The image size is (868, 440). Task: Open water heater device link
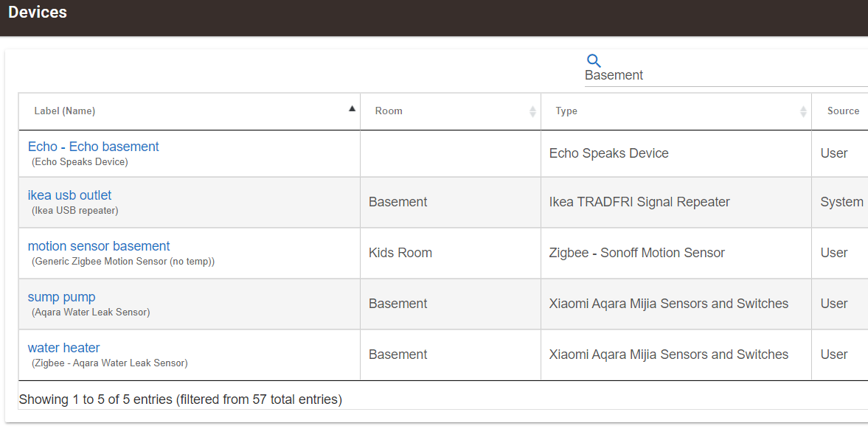(63, 348)
